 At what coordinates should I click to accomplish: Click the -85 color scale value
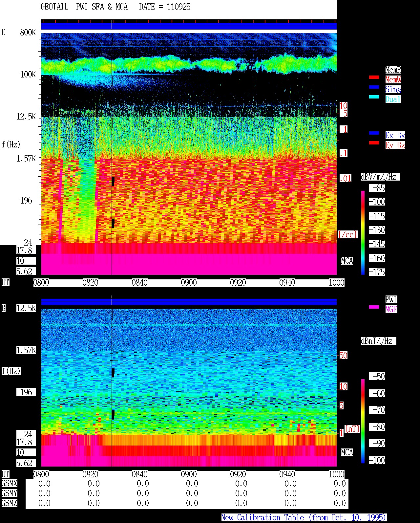(377, 188)
